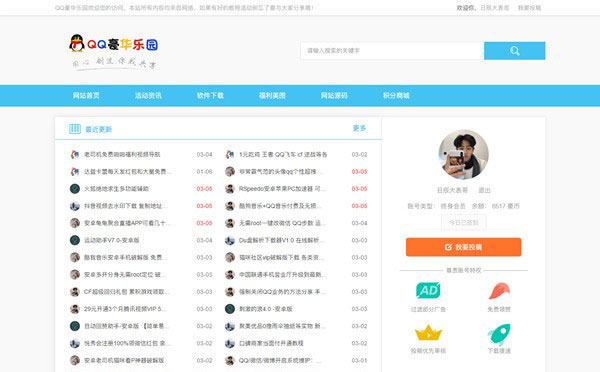Open post 自动回赞助手-安卓版
Screen dimensions: 600x372
127,326
